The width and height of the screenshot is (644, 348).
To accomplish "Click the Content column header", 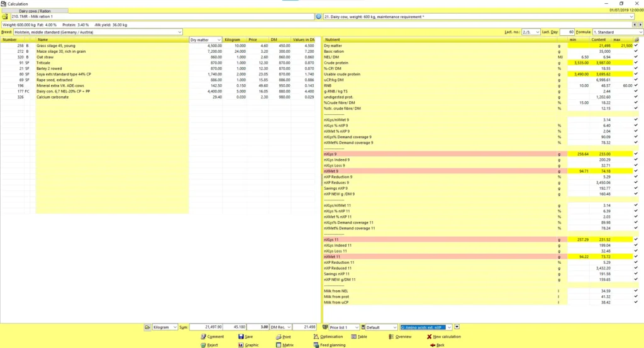I will (599, 40).
